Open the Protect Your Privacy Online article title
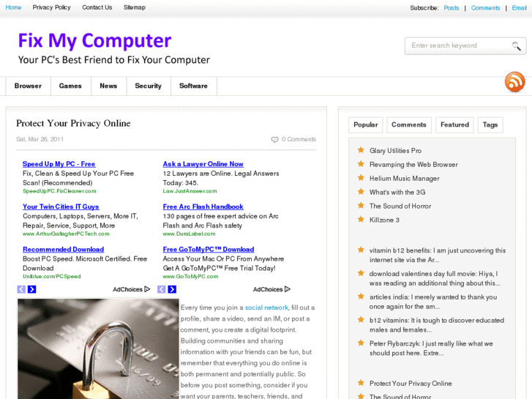 (73, 123)
